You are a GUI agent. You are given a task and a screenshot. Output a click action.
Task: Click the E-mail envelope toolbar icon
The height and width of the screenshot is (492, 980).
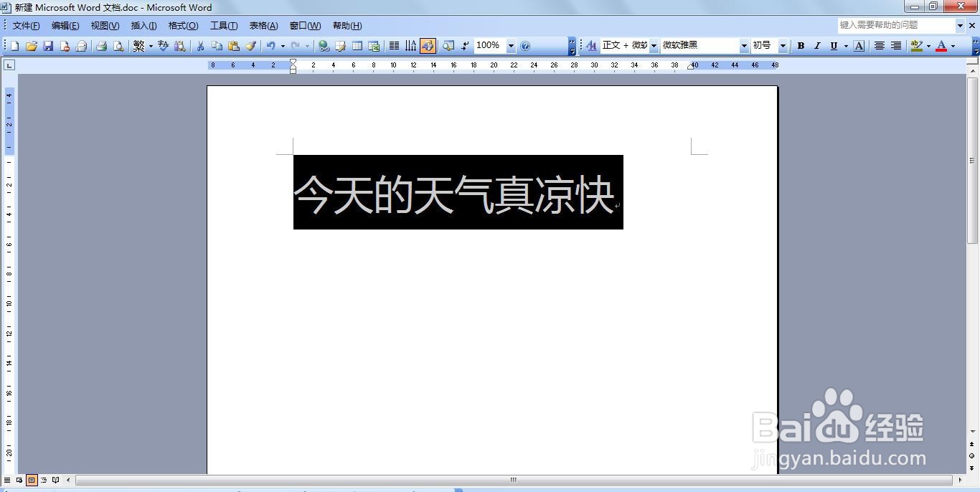point(81,46)
